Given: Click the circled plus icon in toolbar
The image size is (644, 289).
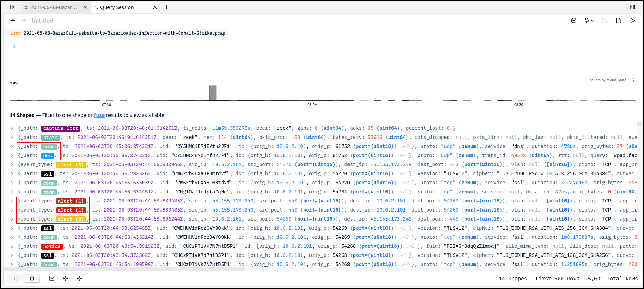Looking at the screenshot, I should click(x=574, y=21).
